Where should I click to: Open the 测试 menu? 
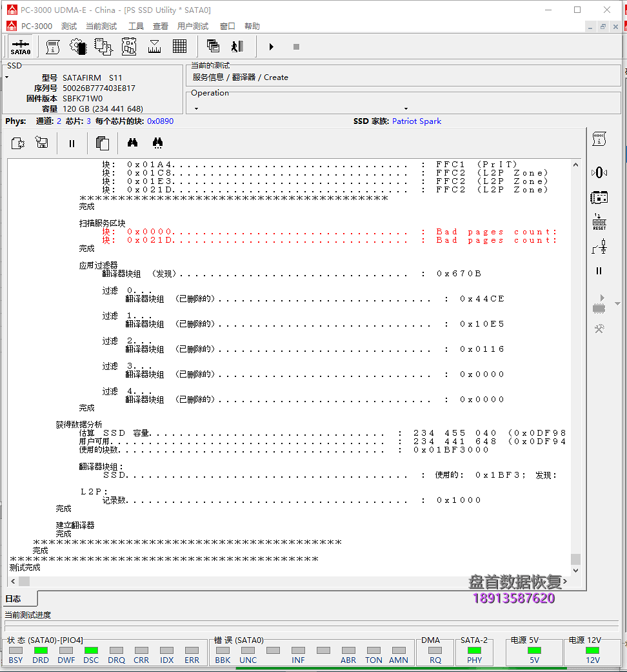pyautogui.click(x=69, y=26)
